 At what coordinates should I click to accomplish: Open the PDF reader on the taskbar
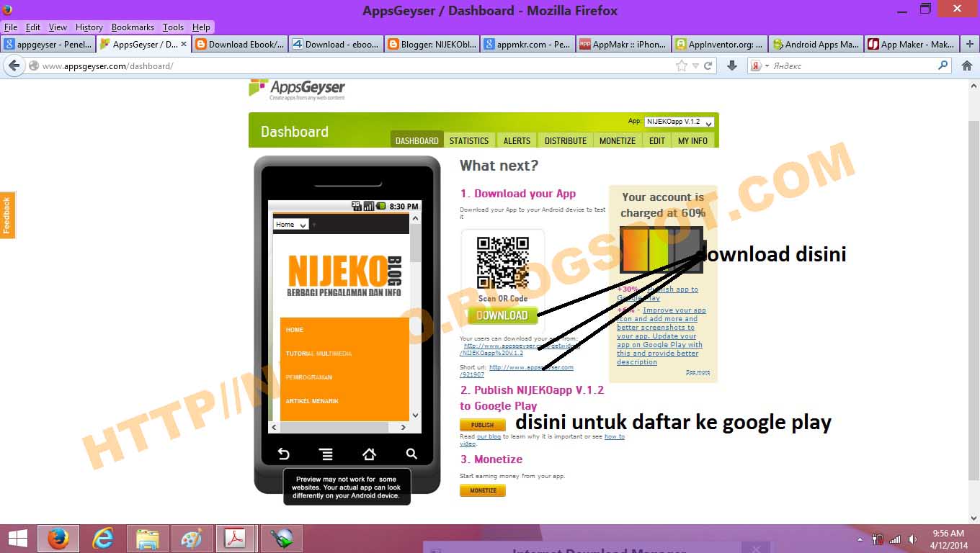point(236,539)
